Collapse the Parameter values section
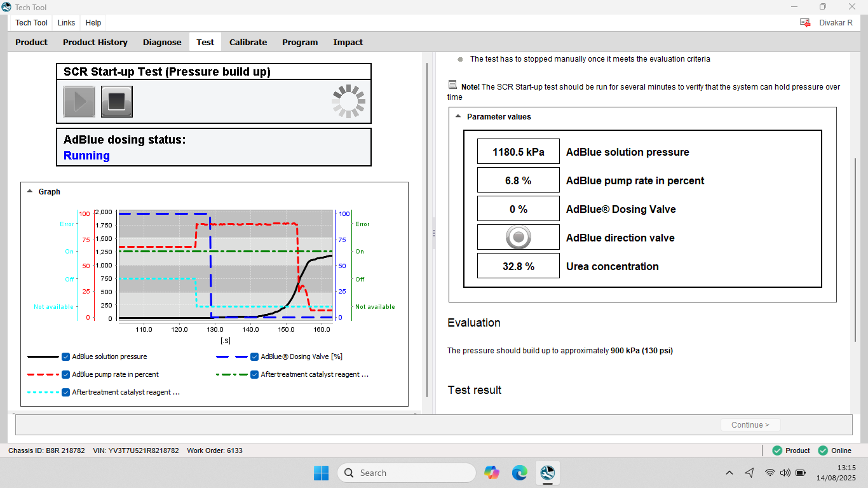This screenshot has height=488, width=868. (x=458, y=116)
